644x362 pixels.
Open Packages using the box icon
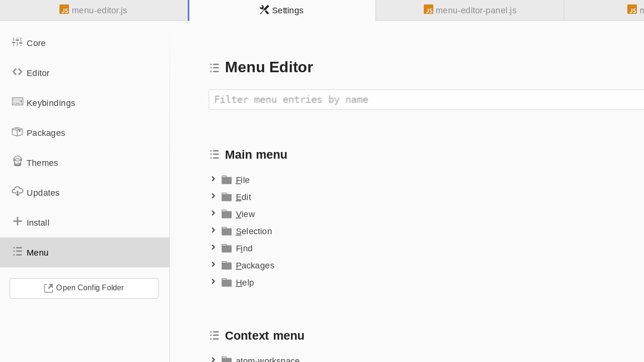17,132
